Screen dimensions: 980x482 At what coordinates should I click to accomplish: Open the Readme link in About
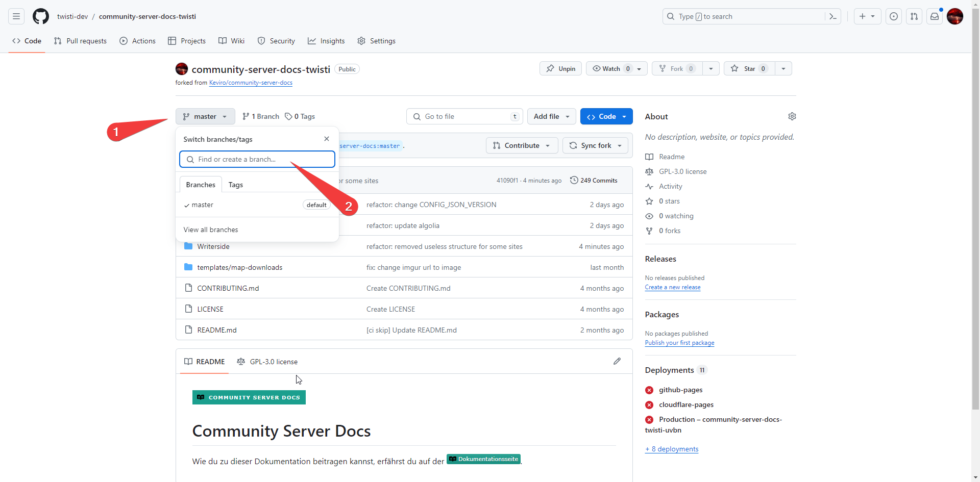tap(672, 157)
